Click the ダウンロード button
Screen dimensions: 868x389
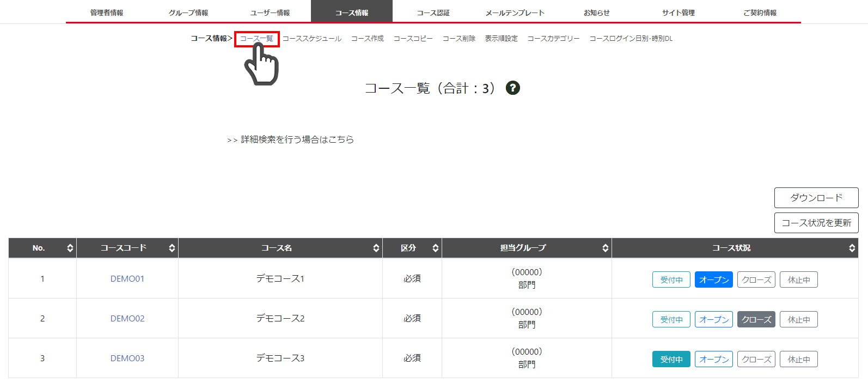pyautogui.click(x=816, y=198)
